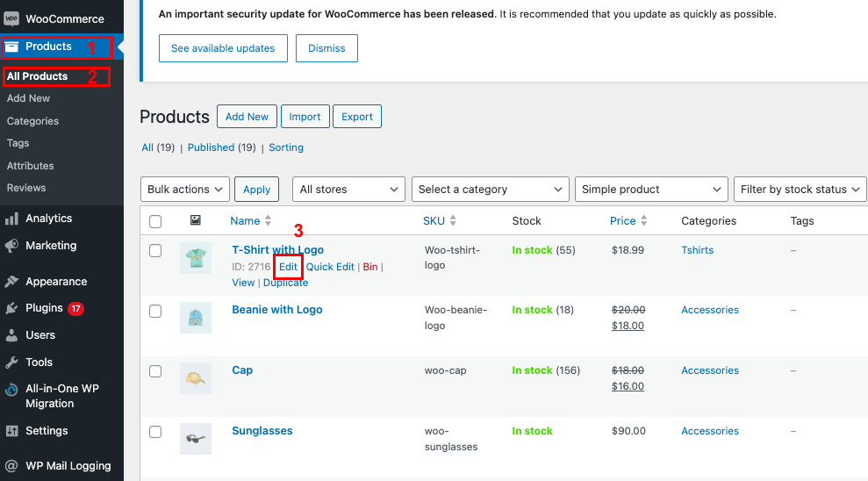Click the WP Mail Logging @ icon
Viewport: 868px width, 481px height.
[x=11, y=466]
